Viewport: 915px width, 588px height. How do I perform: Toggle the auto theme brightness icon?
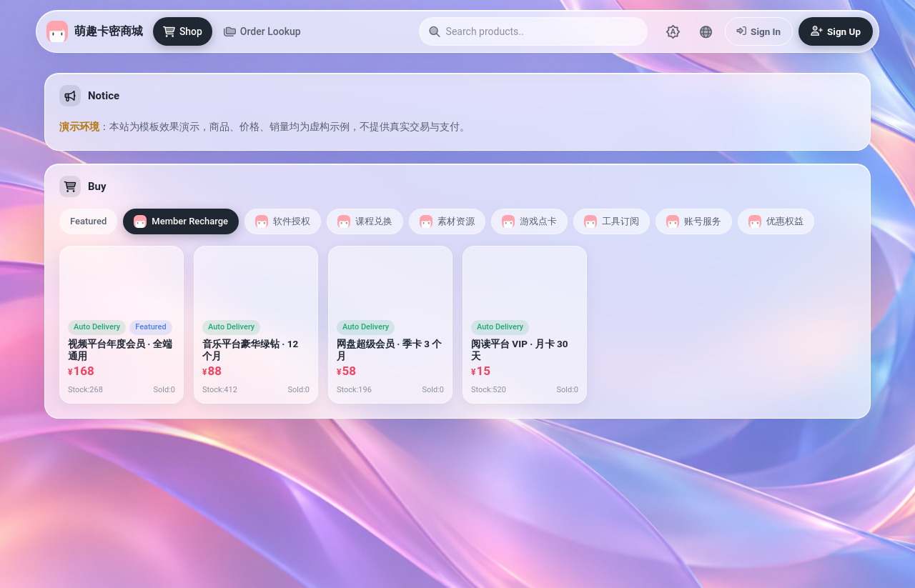click(x=673, y=31)
